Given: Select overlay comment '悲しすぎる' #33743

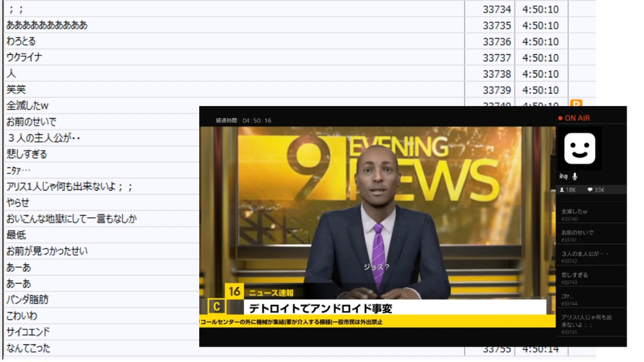Looking at the screenshot, I should tap(591, 278).
